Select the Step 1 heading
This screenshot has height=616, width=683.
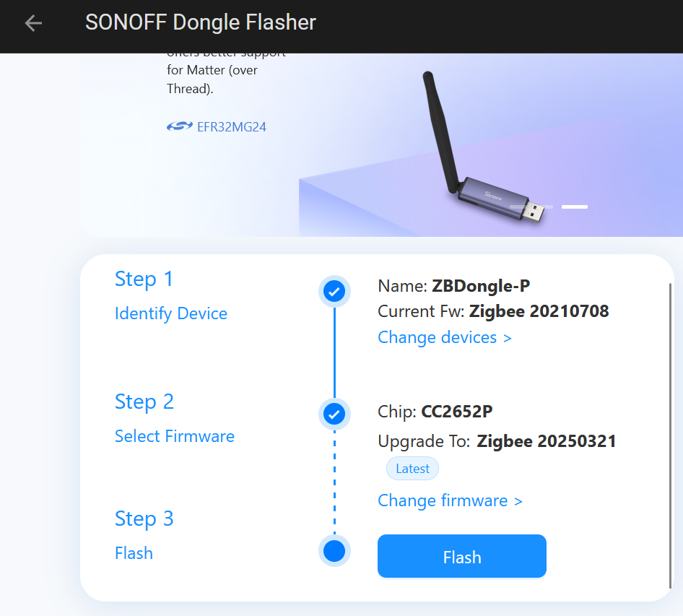pyautogui.click(x=144, y=279)
